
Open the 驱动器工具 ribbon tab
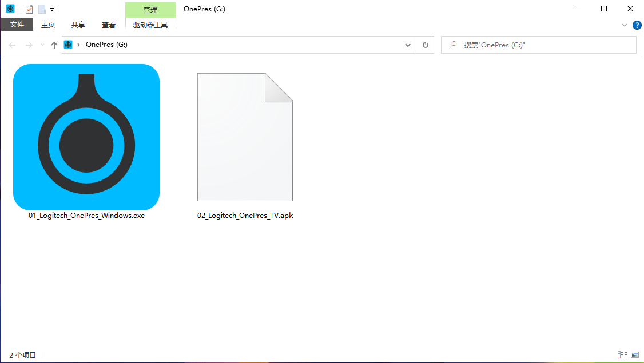coord(150,25)
